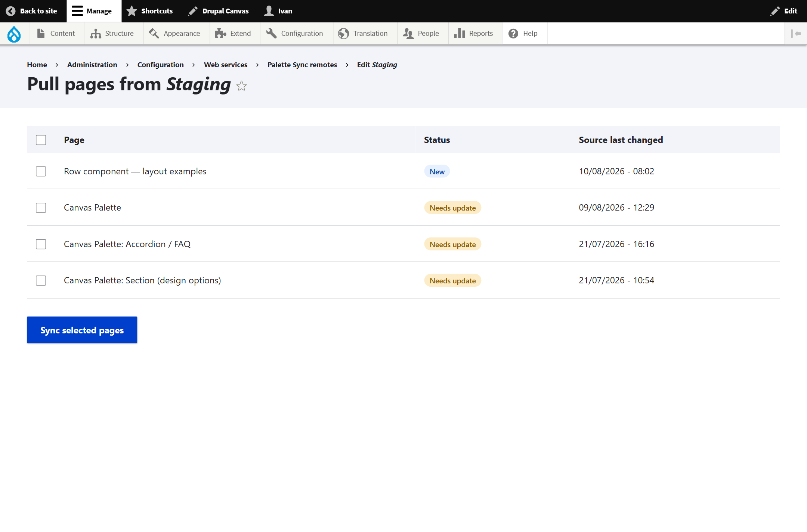Click 'Row component — layout examples' text
807x532 pixels.
(x=135, y=171)
